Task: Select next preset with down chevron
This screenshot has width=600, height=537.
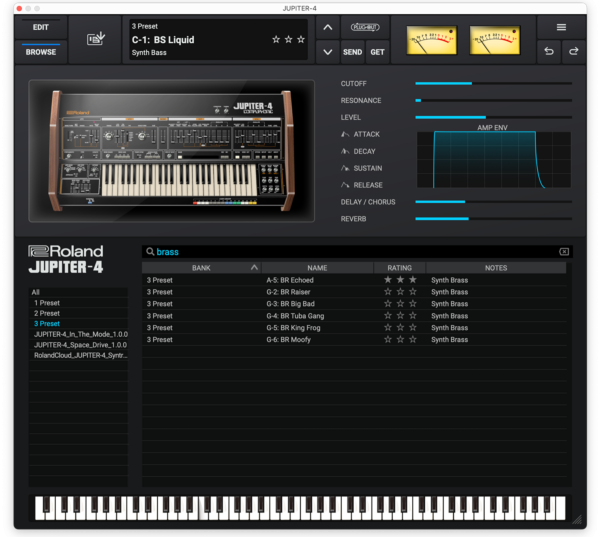Action: pyautogui.click(x=328, y=52)
